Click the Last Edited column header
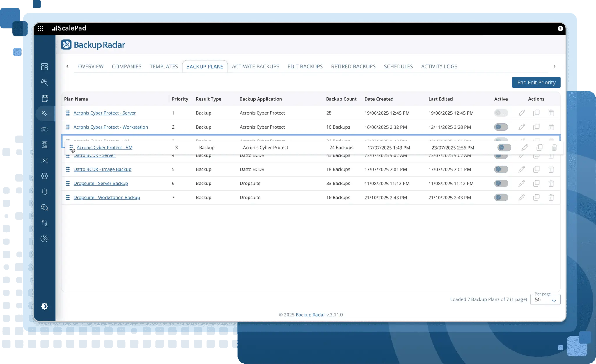The height and width of the screenshot is (364, 596). tap(440, 99)
